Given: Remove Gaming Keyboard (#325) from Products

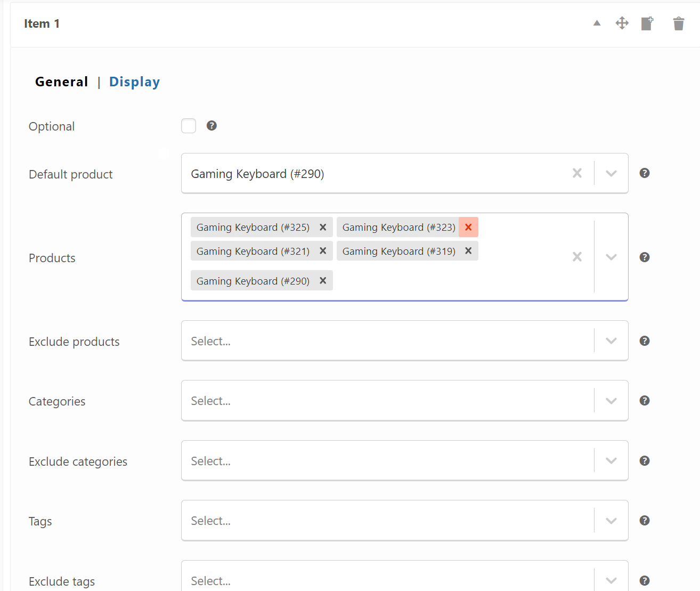Looking at the screenshot, I should (x=323, y=227).
